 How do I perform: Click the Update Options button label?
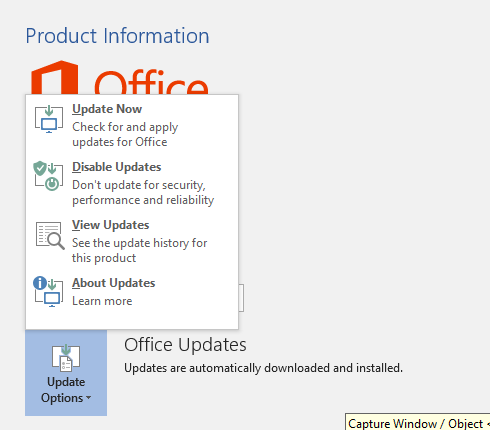tap(66, 390)
